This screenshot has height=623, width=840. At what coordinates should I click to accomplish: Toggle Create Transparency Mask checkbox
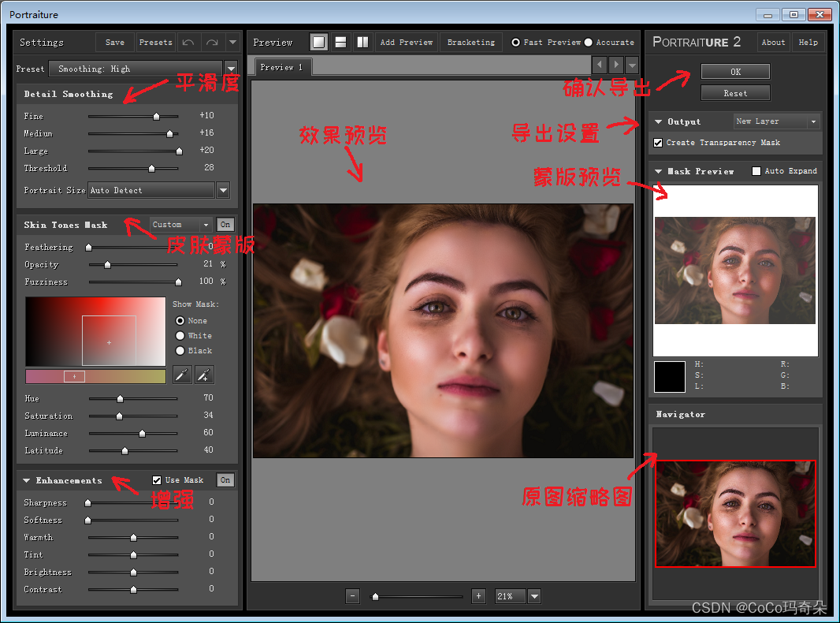coord(658,143)
